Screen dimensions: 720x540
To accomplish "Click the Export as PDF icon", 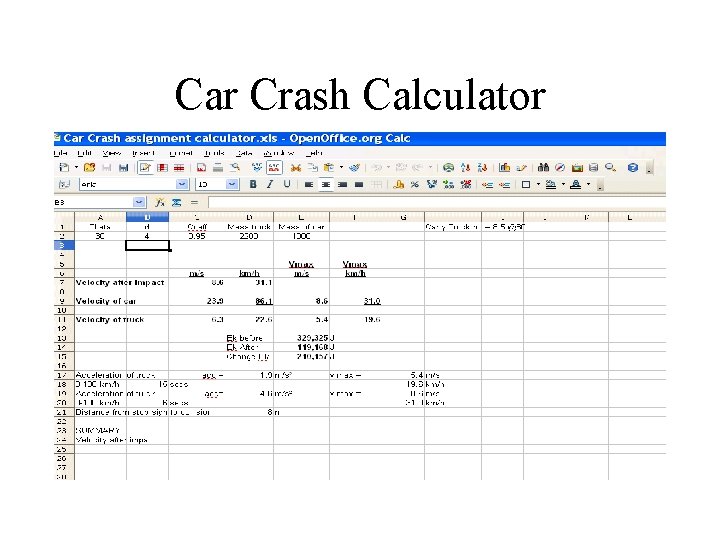I will (201, 168).
